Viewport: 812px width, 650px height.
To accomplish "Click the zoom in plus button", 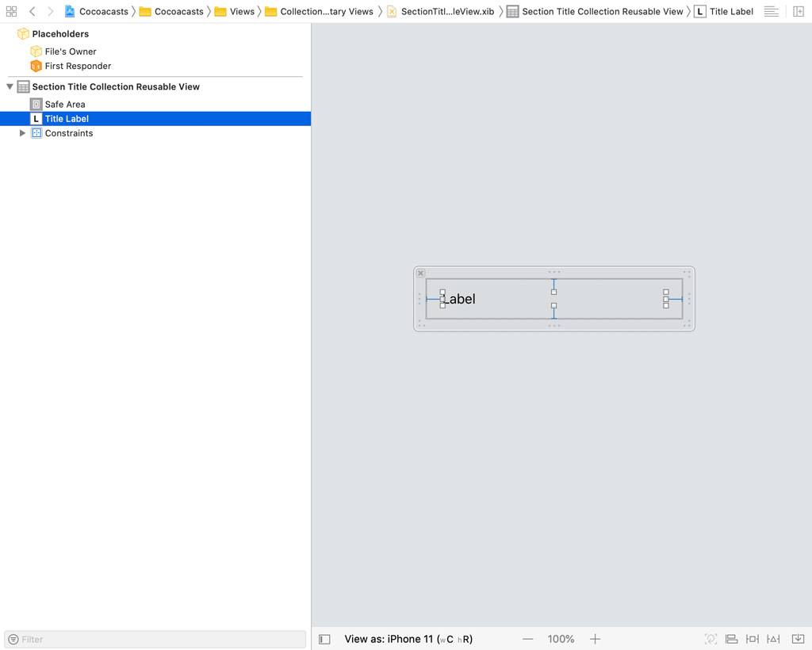I will point(595,639).
